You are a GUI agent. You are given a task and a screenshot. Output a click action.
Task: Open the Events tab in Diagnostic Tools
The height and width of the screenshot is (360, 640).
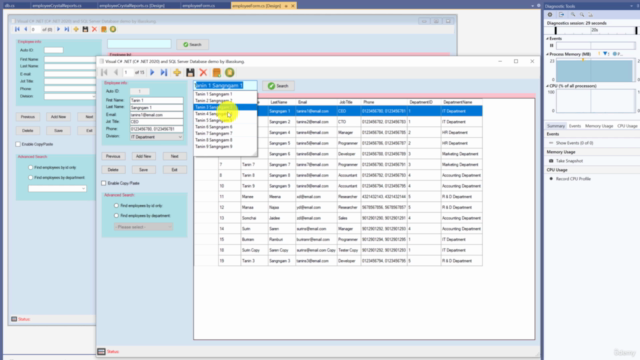coord(575,126)
